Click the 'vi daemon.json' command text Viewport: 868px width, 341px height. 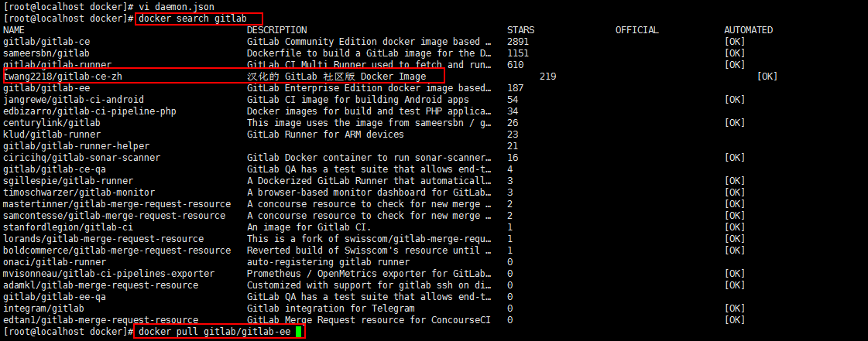(177, 7)
